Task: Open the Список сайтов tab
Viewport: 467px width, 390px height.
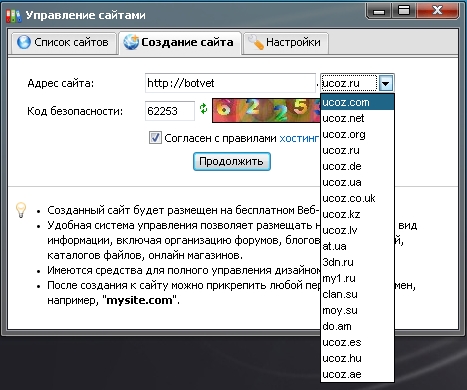Action: (63, 43)
